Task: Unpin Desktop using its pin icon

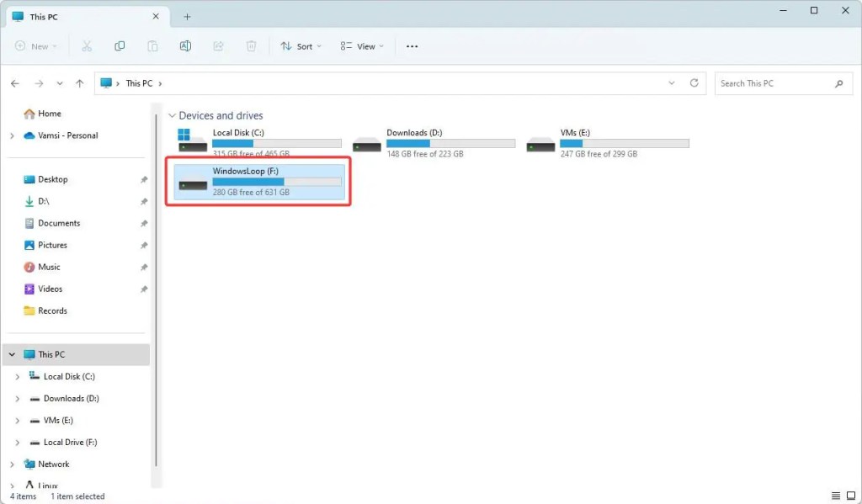Action: (143, 179)
